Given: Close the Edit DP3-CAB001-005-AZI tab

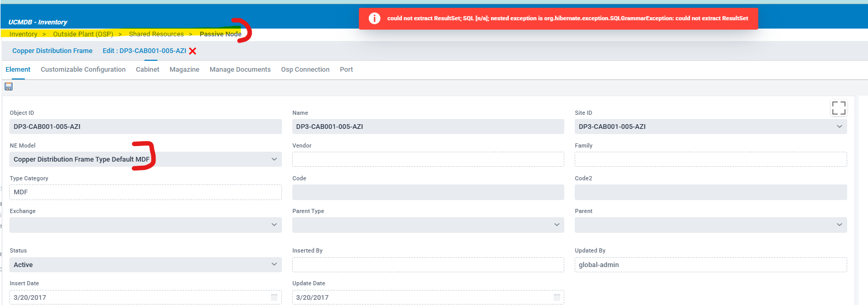Looking at the screenshot, I should click(x=193, y=51).
